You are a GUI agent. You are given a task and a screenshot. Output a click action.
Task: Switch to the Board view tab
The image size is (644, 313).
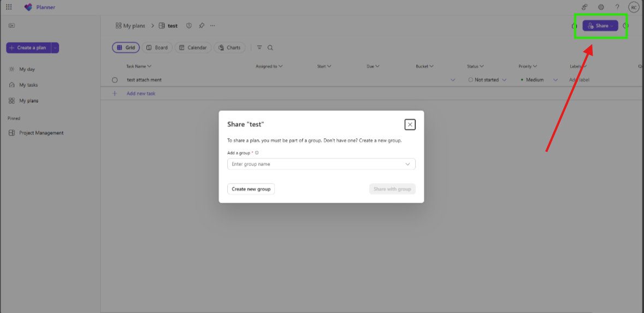pos(157,48)
